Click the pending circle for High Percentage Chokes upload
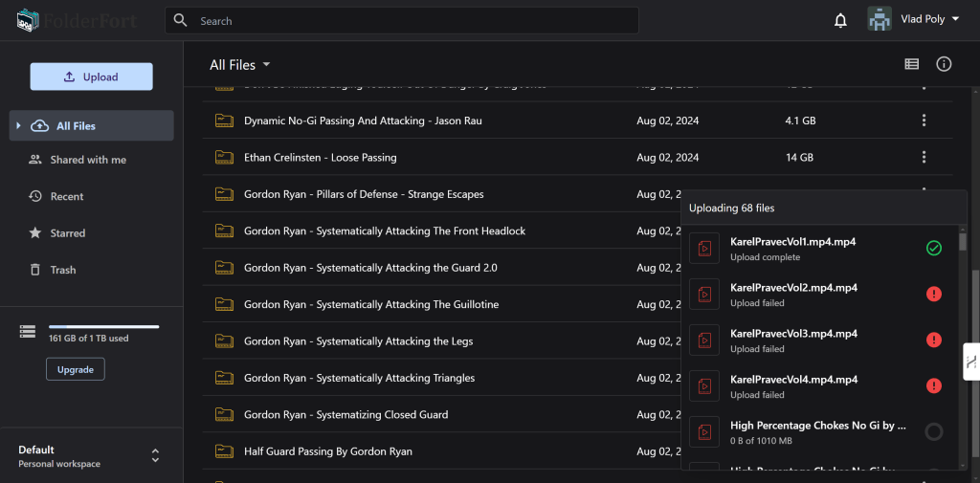This screenshot has width=980, height=483. pyautogui.click(x=934, y=431)
